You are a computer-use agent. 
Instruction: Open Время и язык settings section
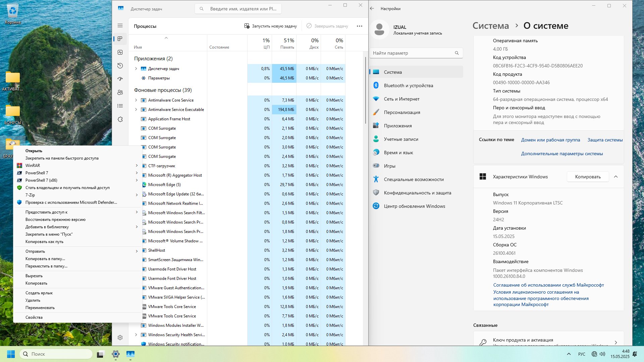416,153
